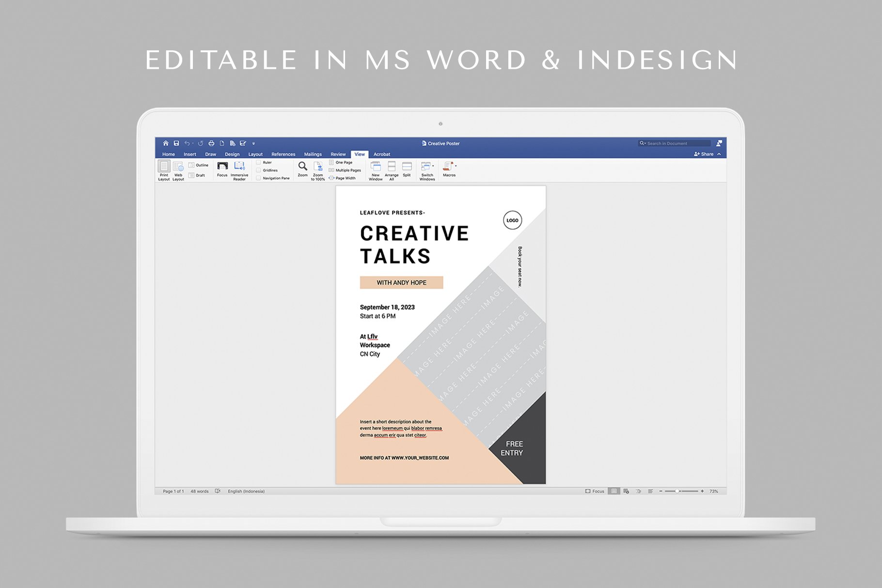The image size is (882, 588).
Task: Click the Zoom to 100% icon
Action: [318, 167]
